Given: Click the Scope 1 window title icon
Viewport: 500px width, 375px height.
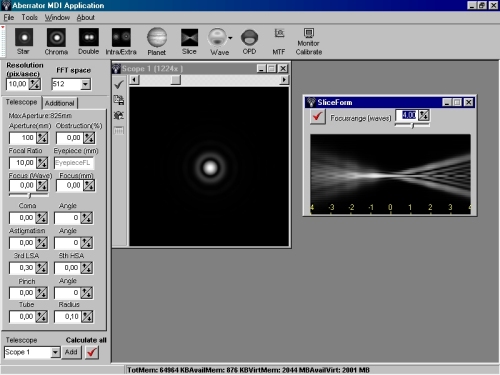Looking at the screenshot, I should click(x=116, y=69).
